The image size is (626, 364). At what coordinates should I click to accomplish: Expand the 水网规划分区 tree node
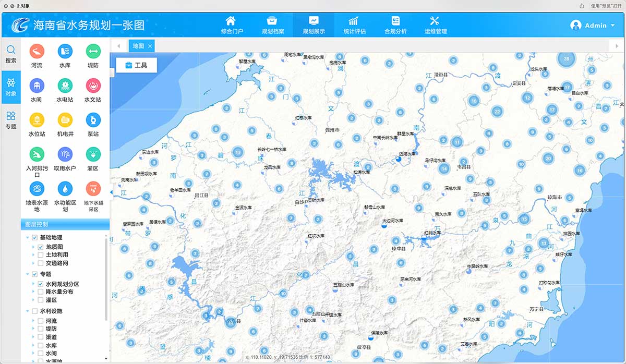(x=33, y=284)
